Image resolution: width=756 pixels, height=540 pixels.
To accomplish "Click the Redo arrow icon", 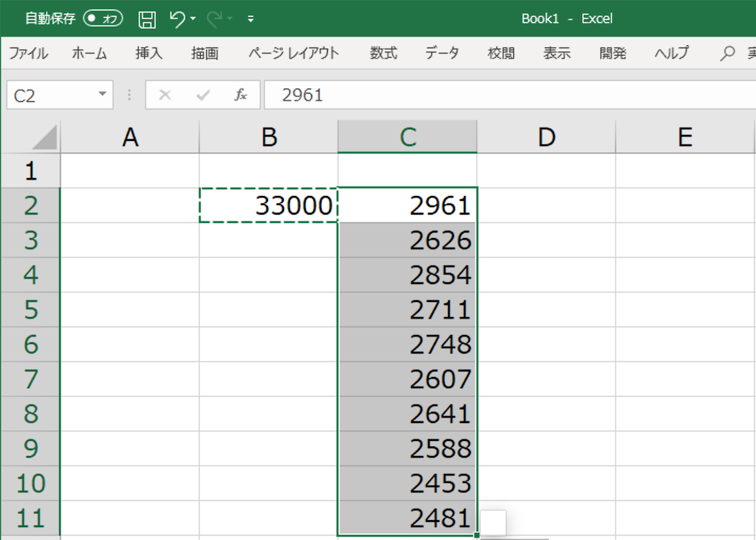I will pos(214,19).
